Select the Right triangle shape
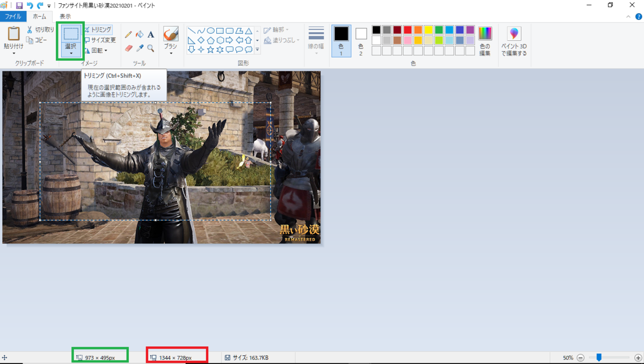This screenshot has height=364, width=644. [x=191, y=40]
